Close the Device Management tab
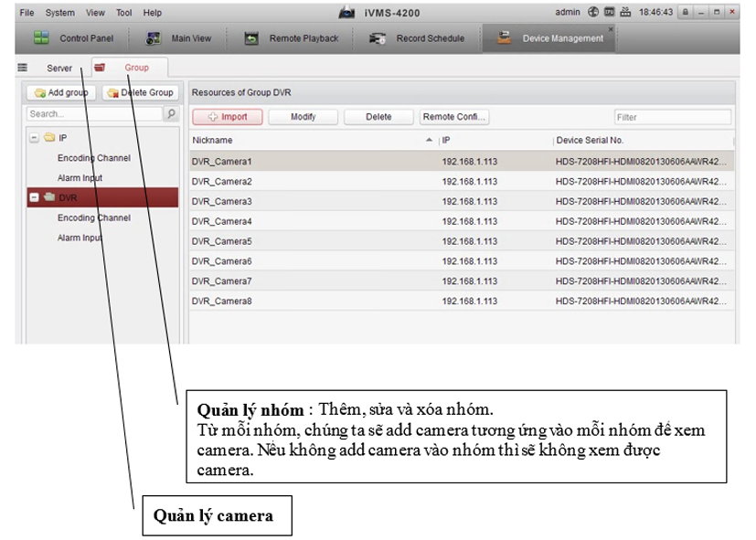Image resolution: width=756 pixels, height=540 pixels. click(611, 29)
